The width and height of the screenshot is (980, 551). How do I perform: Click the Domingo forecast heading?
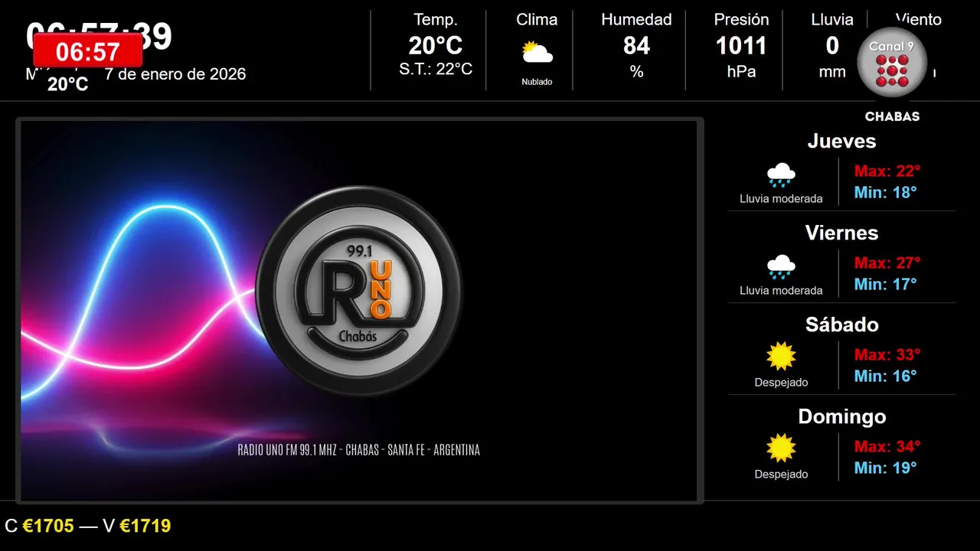click(x=841, y=416)
